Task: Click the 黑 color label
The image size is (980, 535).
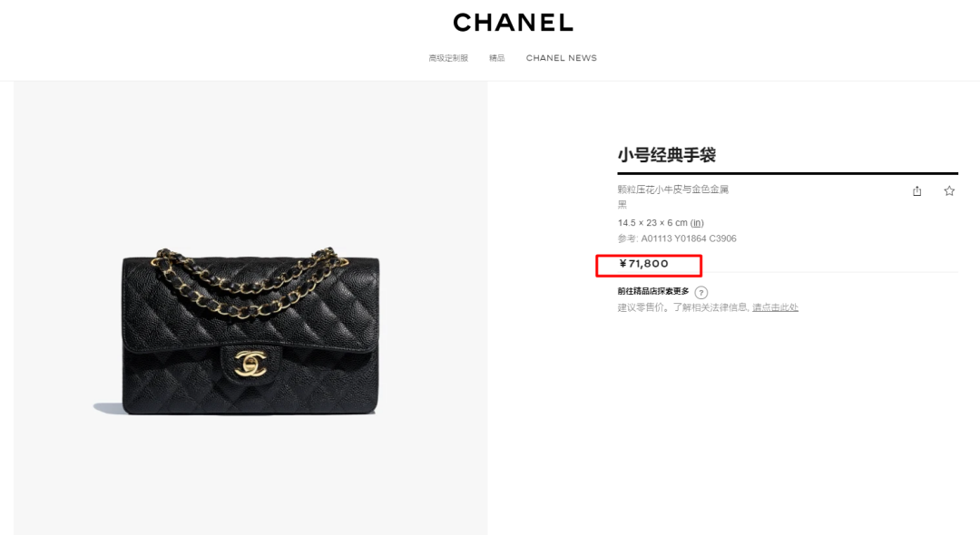Action: (622, 205)
